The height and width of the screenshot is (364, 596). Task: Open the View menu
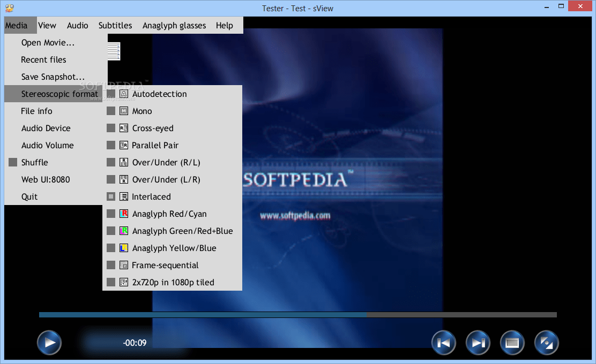pos(47,26)
